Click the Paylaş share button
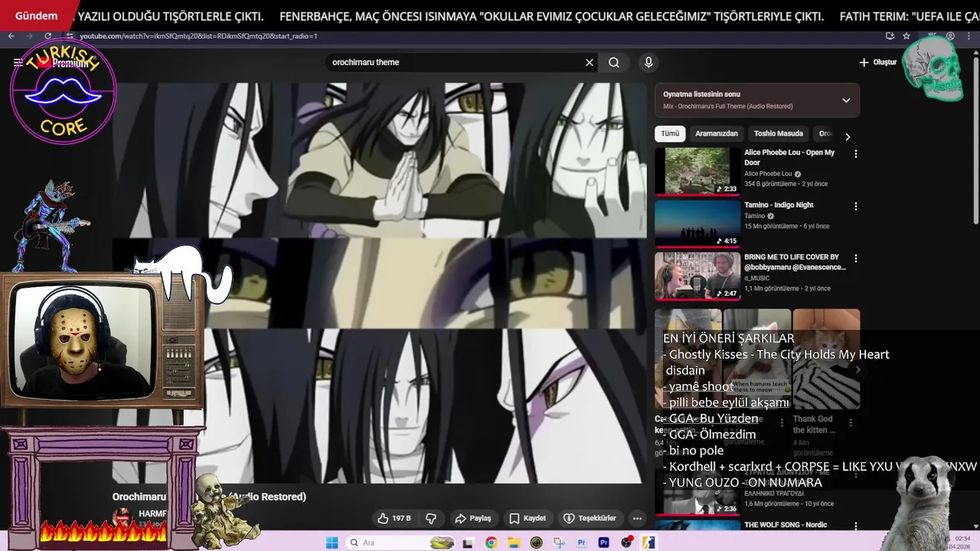 point(473,518)
